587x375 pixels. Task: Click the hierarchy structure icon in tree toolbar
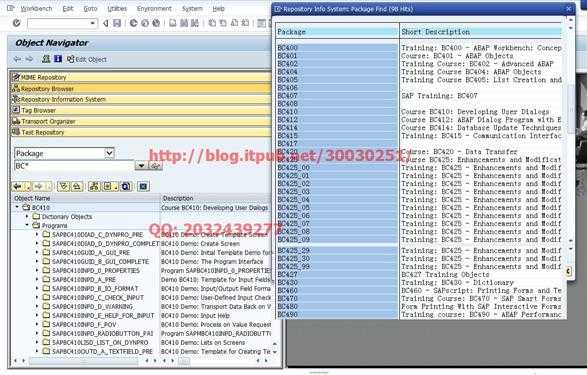pos(94,186)
